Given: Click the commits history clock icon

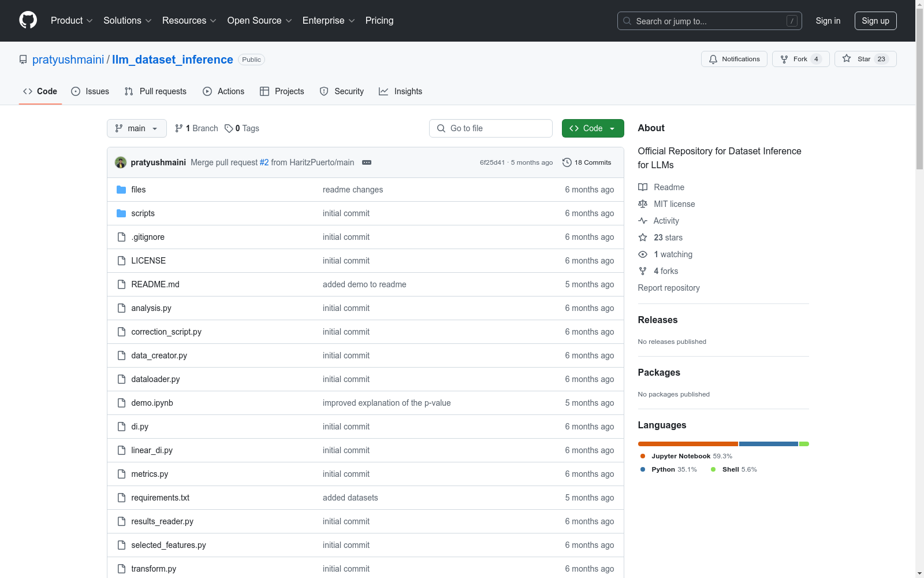Looking at the screenshot, I should pos(567,162).
